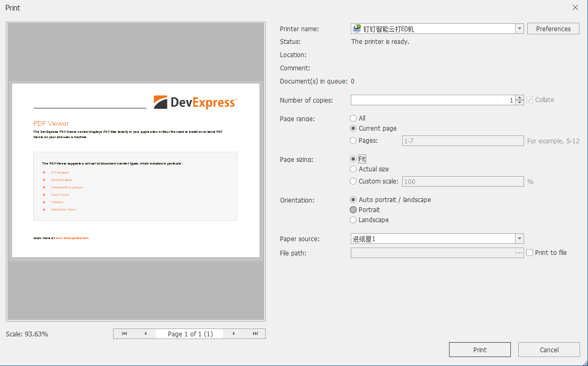
Task: Advance to the next page in preview
Action: [x=234, y=333]
